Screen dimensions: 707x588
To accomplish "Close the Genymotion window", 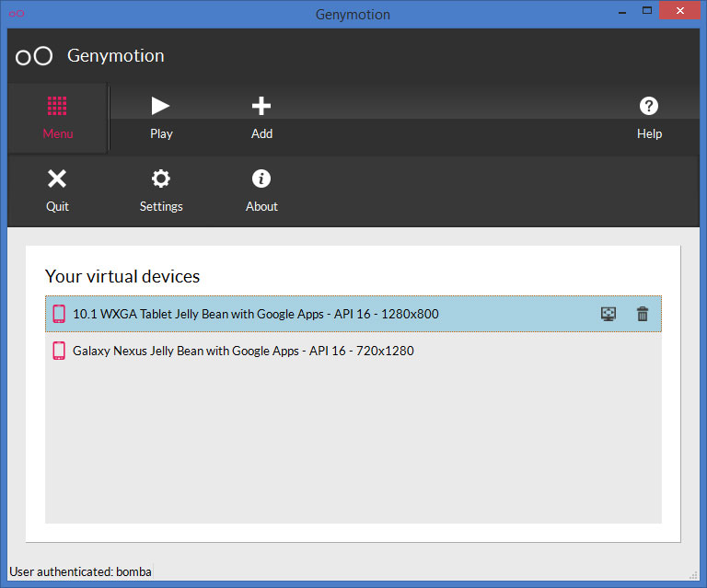I will tap(680, 10).
